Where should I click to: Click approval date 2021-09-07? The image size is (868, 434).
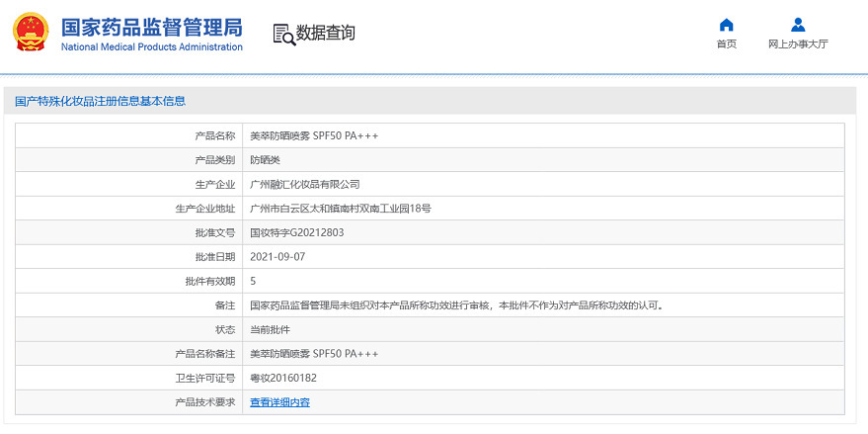[x=277, y=257]
